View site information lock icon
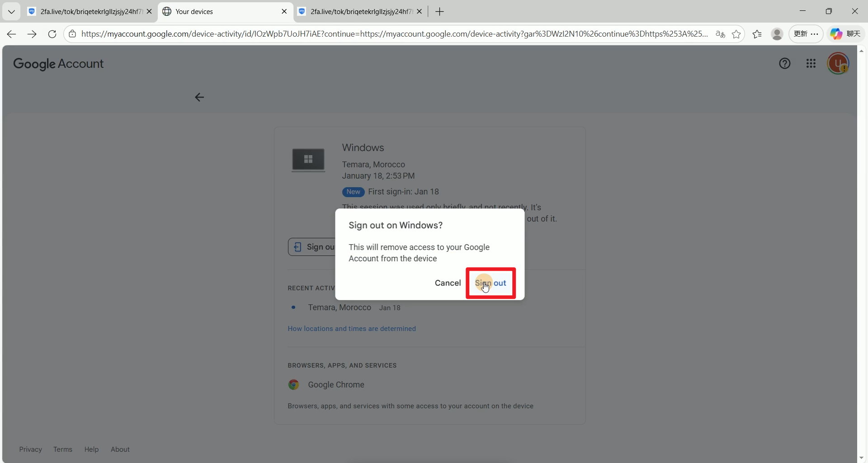Screen dimensions: 868x463 click(72, 34)
